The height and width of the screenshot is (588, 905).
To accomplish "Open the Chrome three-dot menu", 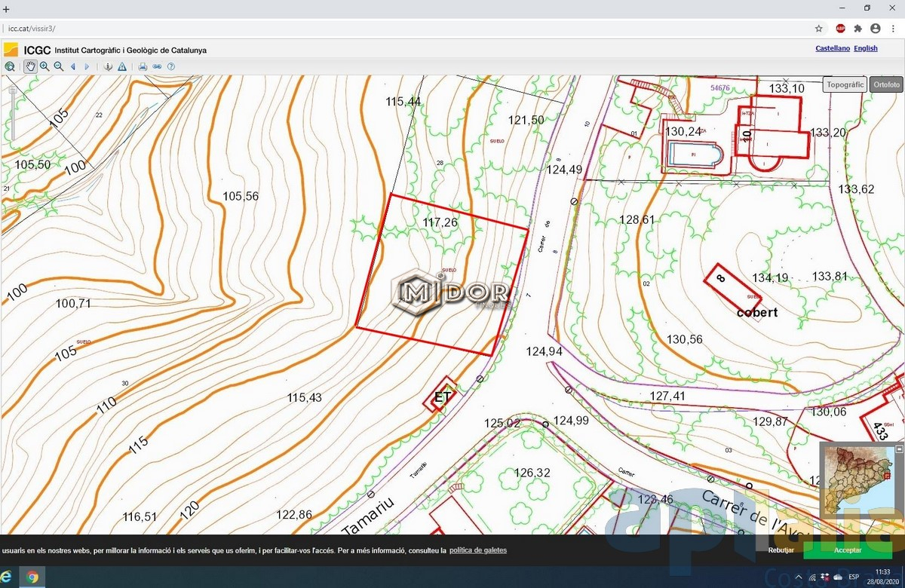I will click(x=893, y=28).
